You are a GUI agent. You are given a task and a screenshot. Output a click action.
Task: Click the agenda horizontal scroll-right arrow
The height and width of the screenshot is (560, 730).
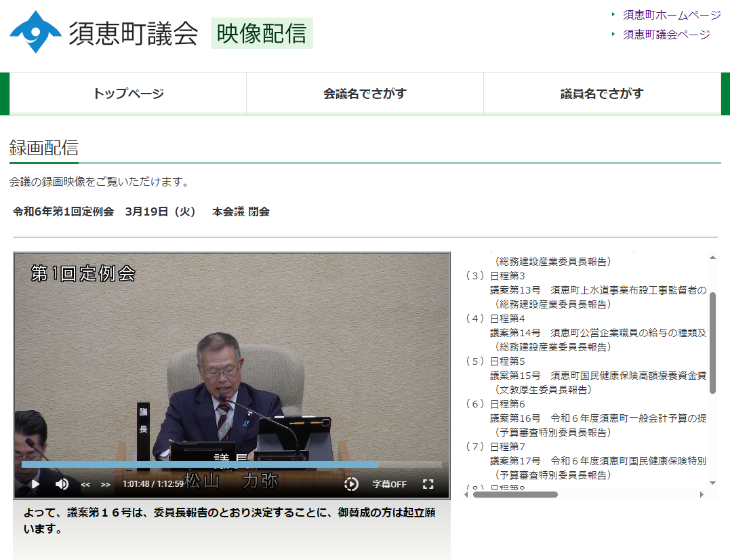tap(702, 494)
